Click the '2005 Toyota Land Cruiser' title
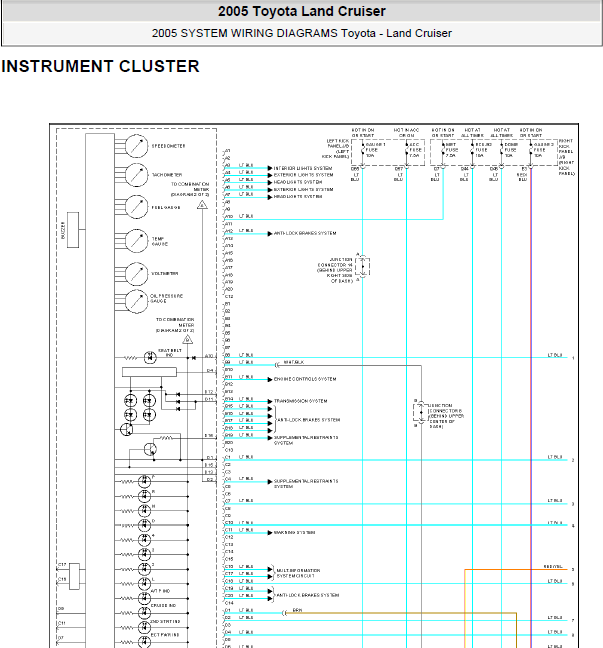The width and height of the screenshot is (603, 648). coord(302,11)
